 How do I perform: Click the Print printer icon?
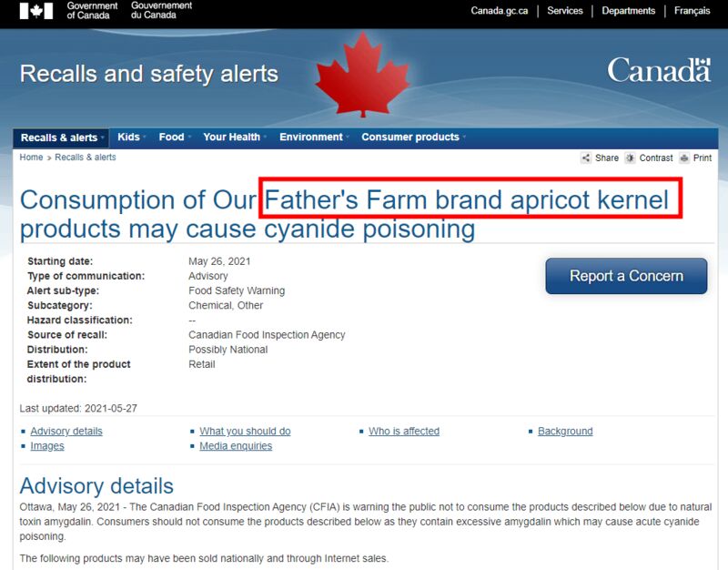(684, 158)
